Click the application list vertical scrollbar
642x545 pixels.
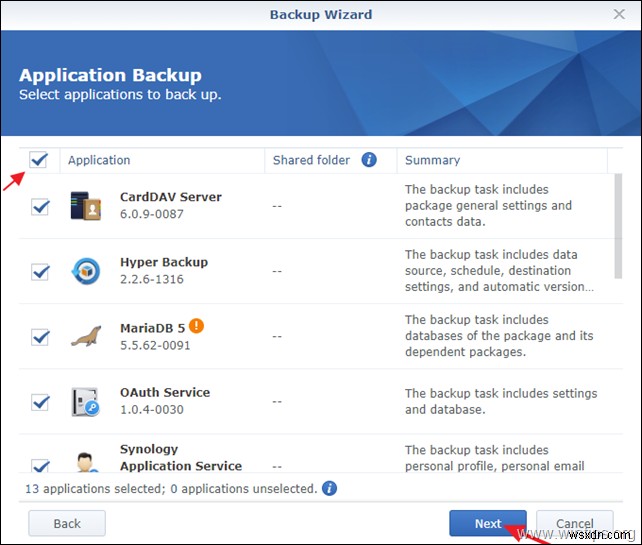point(618,226)
